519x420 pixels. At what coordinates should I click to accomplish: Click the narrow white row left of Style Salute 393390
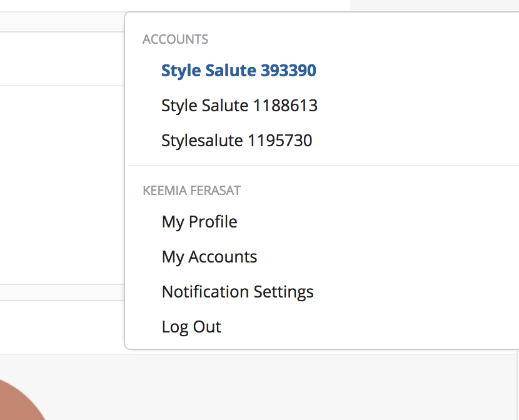(x=62, y=59)
